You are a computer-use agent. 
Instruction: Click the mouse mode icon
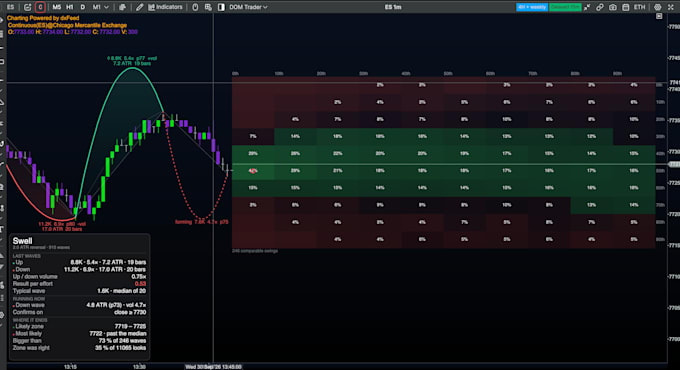pyautogui.click(x=195, y=7)
